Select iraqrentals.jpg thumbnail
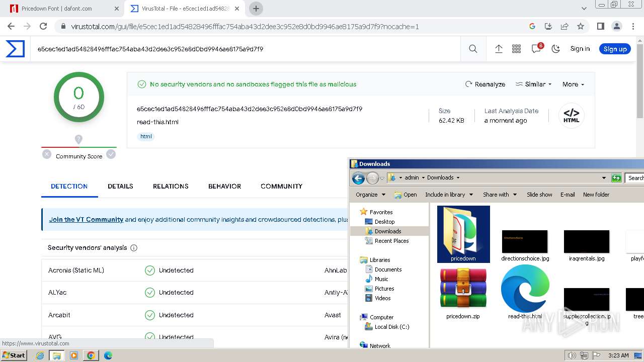Viewport: 644px width, 362px height. (x=587, y=245)
